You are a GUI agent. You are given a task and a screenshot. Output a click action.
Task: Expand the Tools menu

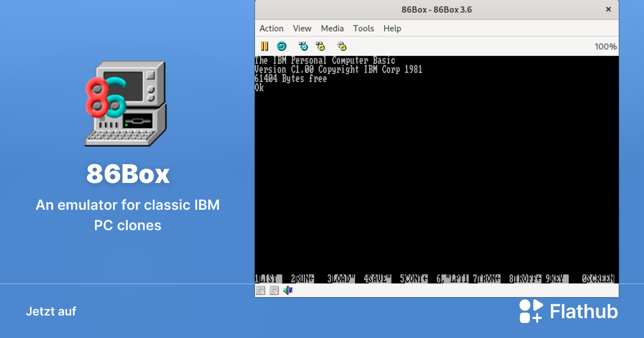(x=363, y=28)
